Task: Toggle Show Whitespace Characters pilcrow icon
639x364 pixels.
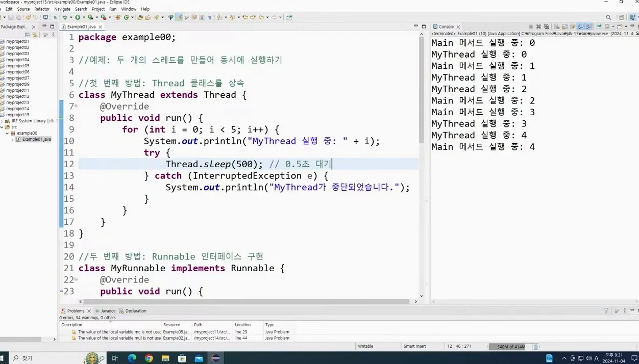Action: click(209, 17)
